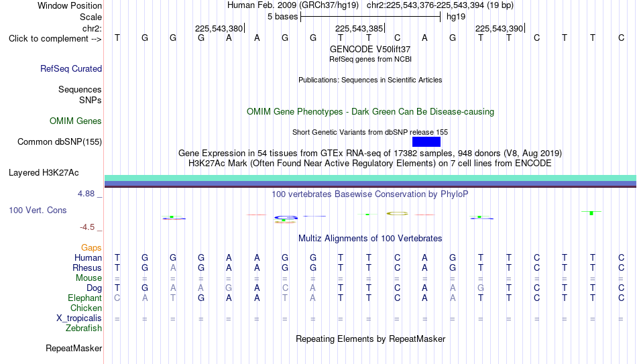This screenshot has height=364, width=637.
Task: Click the 'Click to complement -->' label
Action: (x=55, y=39)
